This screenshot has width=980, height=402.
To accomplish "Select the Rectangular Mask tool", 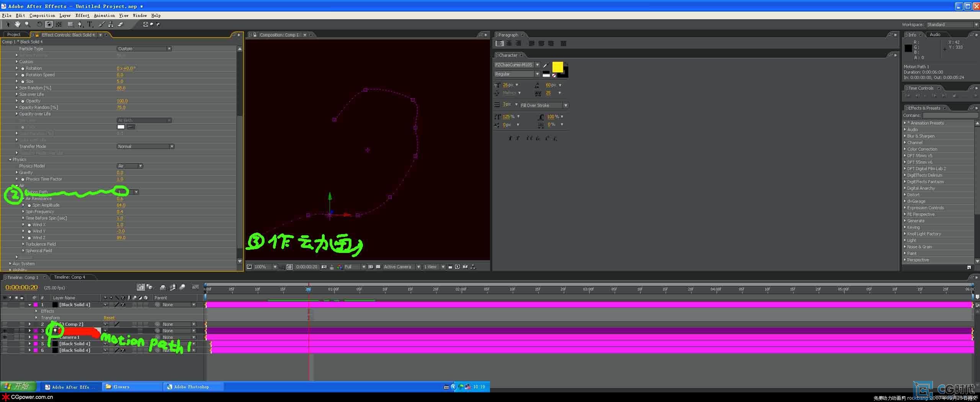I will [x=70, y=24].
